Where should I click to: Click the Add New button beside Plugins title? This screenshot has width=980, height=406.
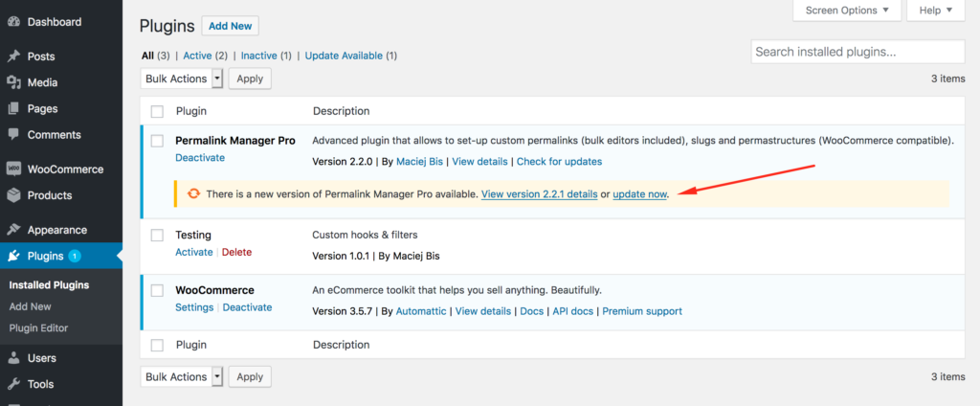230,26
